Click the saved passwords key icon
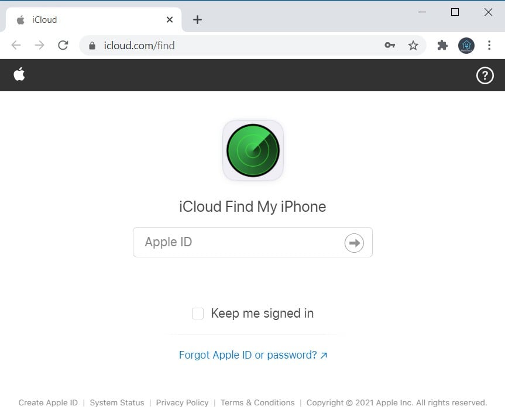 tap(390, 46)
